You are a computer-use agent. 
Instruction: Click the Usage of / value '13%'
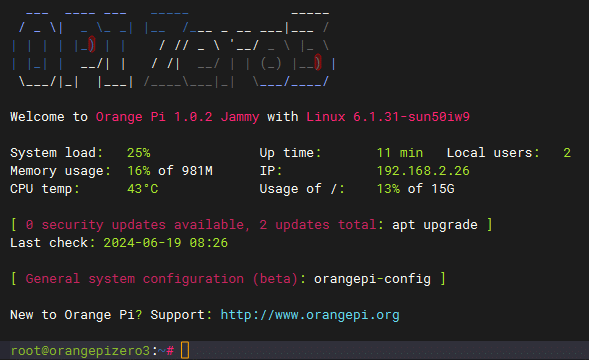click(388, 189)
